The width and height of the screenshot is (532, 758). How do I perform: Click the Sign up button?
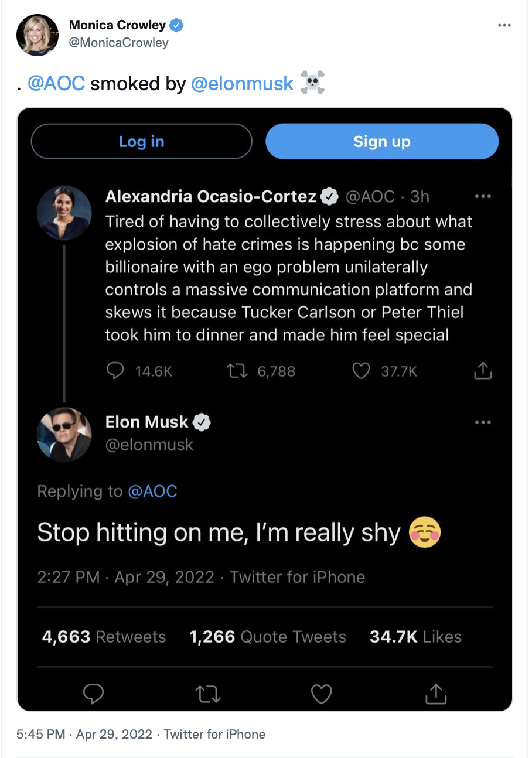click(x=382, y=142)
